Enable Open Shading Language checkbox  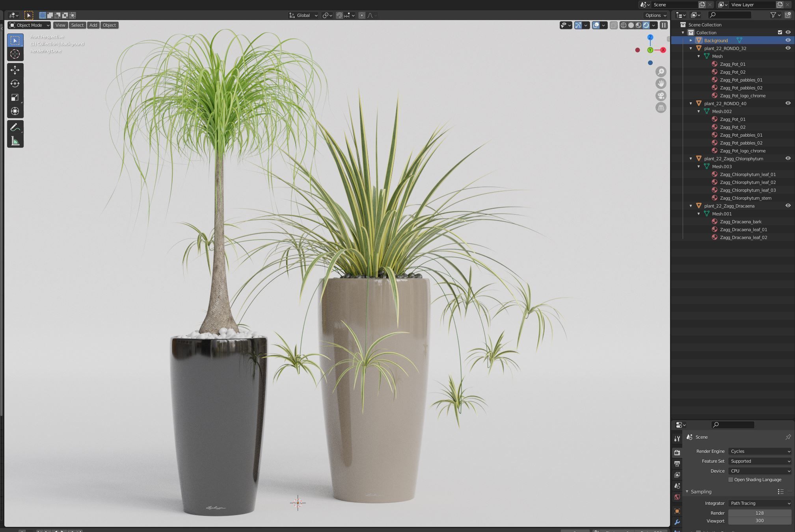(731, 480)
